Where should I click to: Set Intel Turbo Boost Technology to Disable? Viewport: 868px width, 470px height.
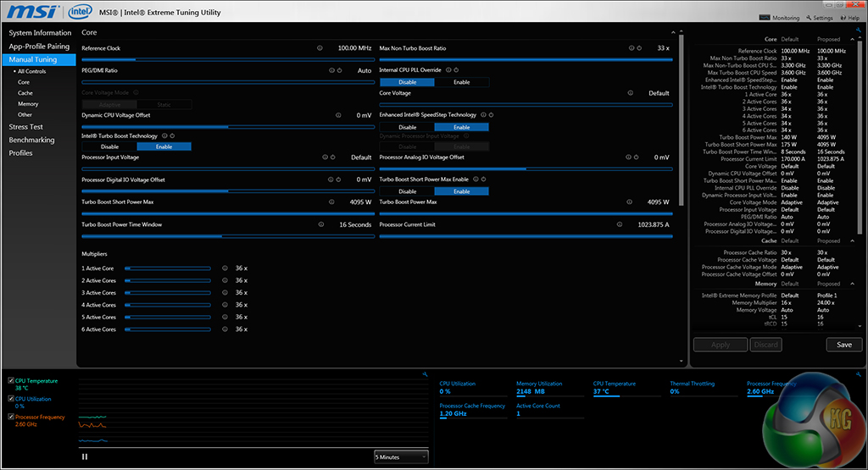coord(109,147)
